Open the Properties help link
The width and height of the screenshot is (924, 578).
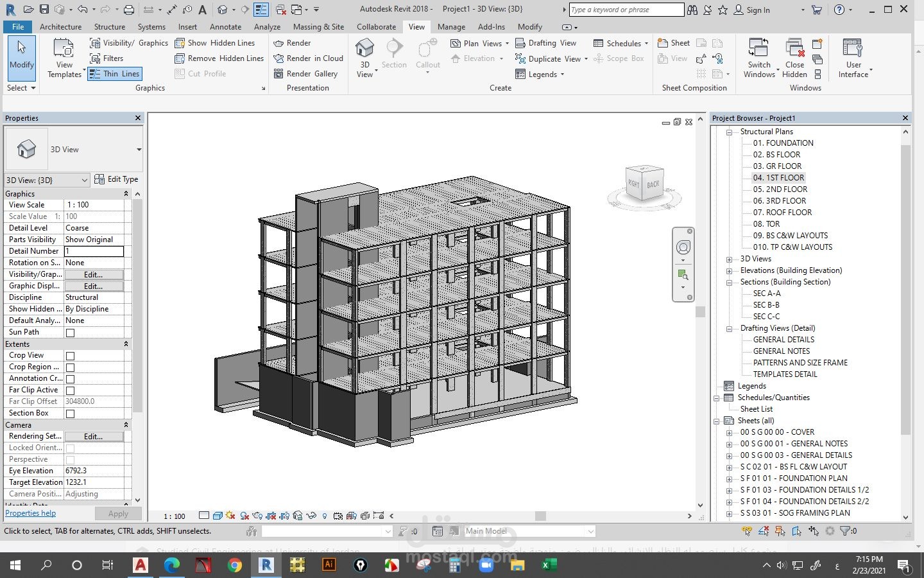[30, 513]
